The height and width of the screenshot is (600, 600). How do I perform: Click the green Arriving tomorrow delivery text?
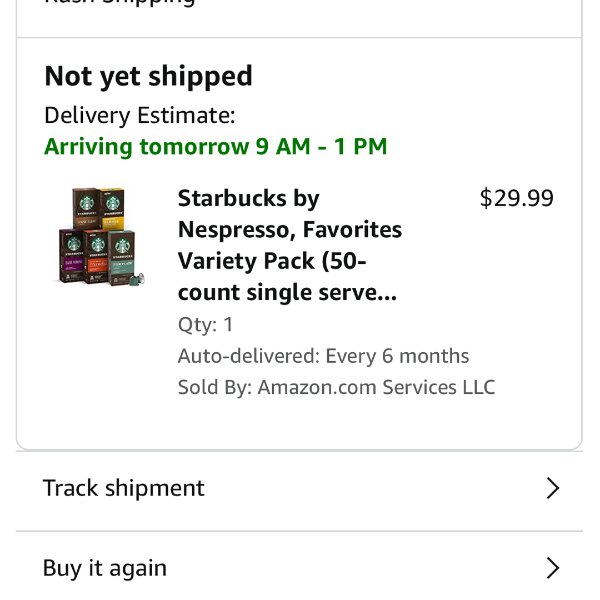pyautogui.click(x=216, y=147)
